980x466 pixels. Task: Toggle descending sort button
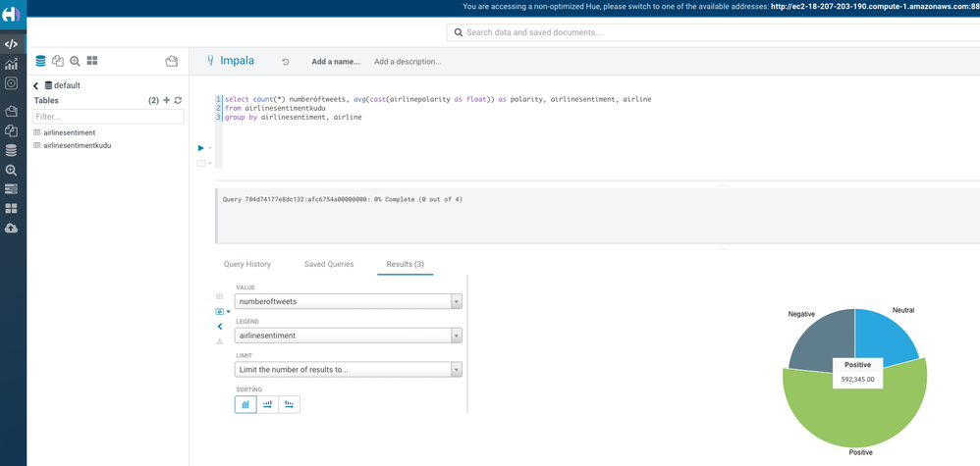(289, 404)
